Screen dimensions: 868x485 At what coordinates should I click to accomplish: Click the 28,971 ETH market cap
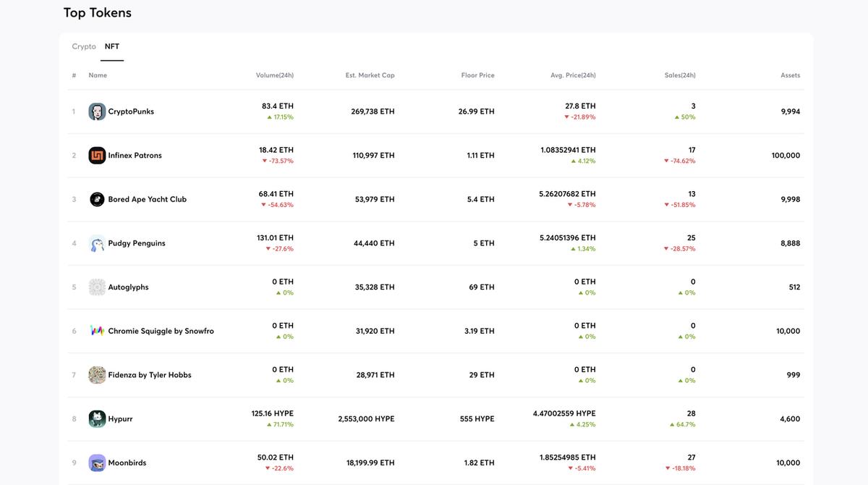coord(375,375)
